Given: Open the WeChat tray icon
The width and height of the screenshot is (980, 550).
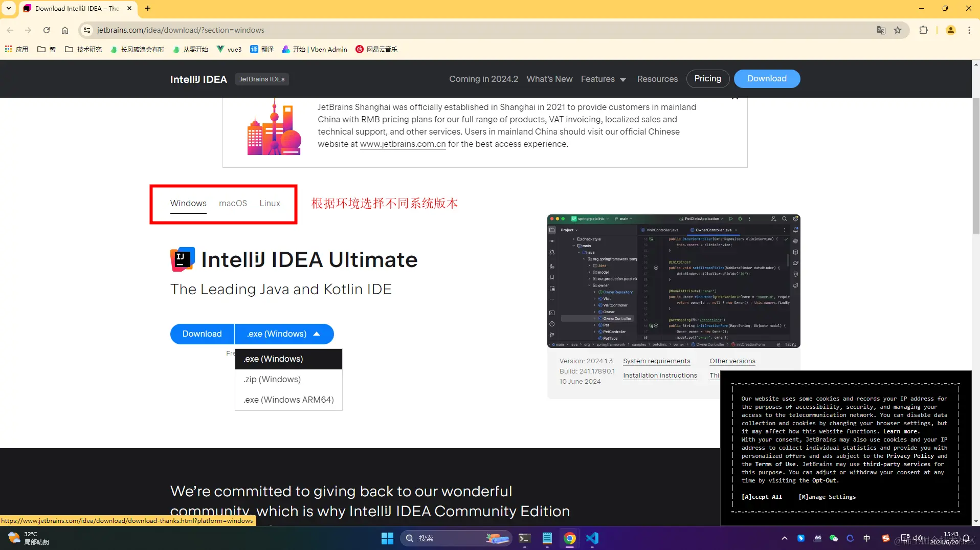Looking at the screenshot, I should click(x=834, y=538).
